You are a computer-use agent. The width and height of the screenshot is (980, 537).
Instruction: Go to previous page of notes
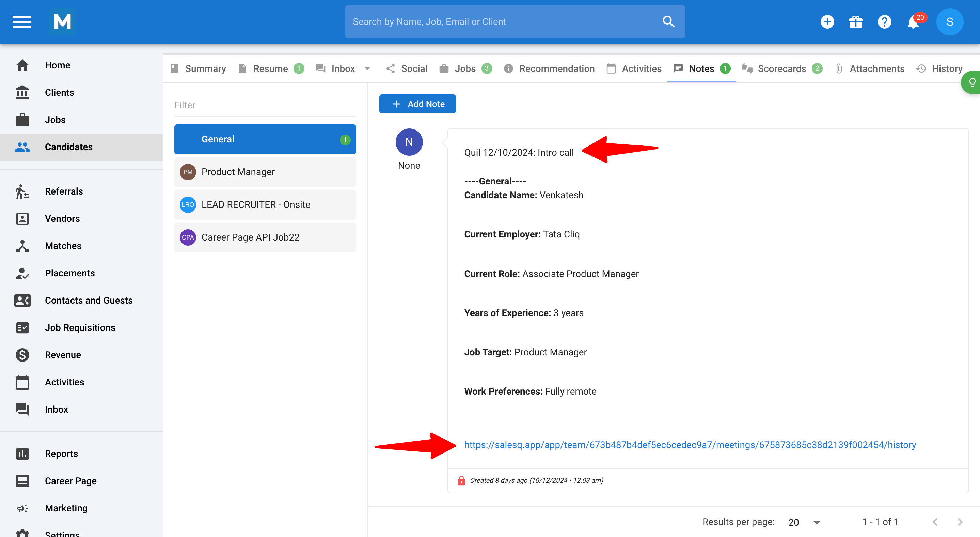tap(935, 522)
